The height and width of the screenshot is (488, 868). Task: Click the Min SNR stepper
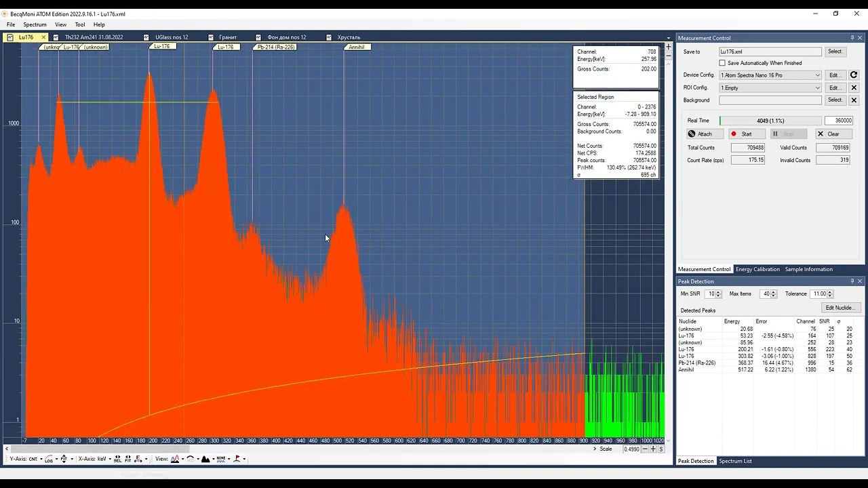pos(718,294)
